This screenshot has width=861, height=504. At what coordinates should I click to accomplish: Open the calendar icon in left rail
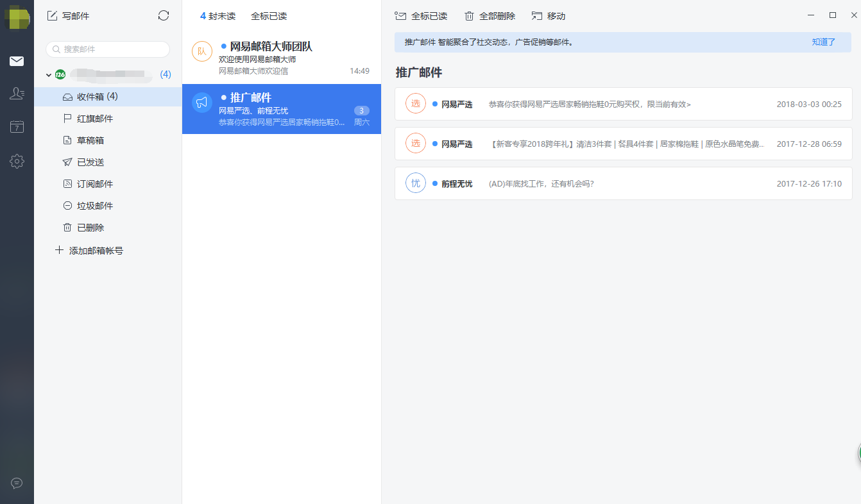17,127
